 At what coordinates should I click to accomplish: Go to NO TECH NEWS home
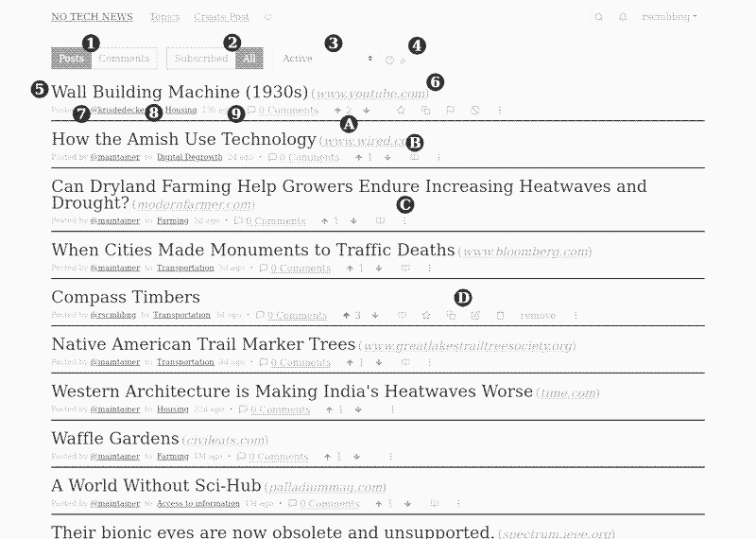(92, 17)
